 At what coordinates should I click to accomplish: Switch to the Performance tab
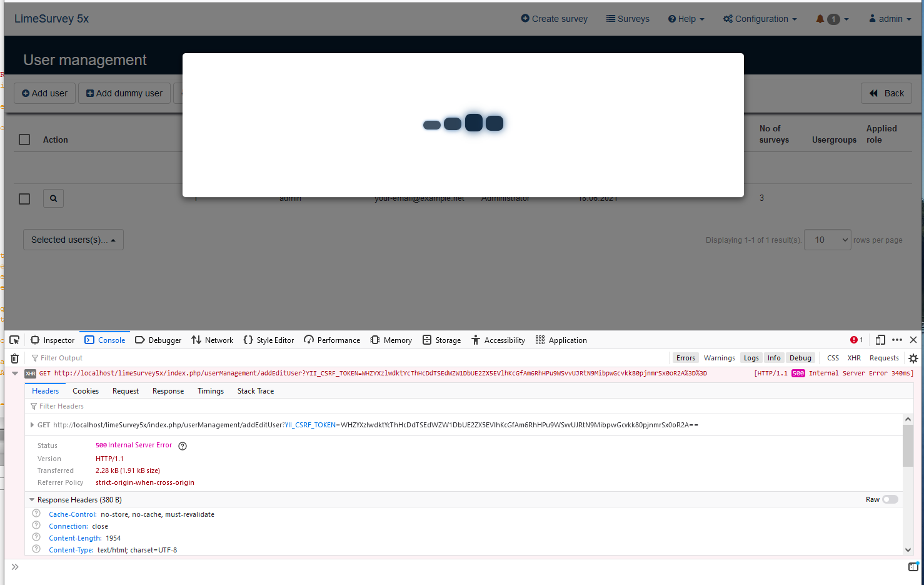(x=332, y=340)
